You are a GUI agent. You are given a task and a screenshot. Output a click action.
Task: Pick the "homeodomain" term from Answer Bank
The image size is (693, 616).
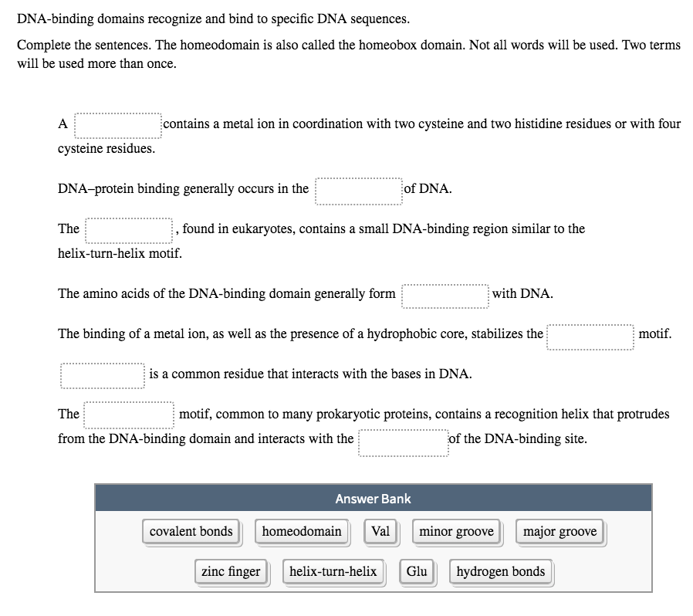302,531
